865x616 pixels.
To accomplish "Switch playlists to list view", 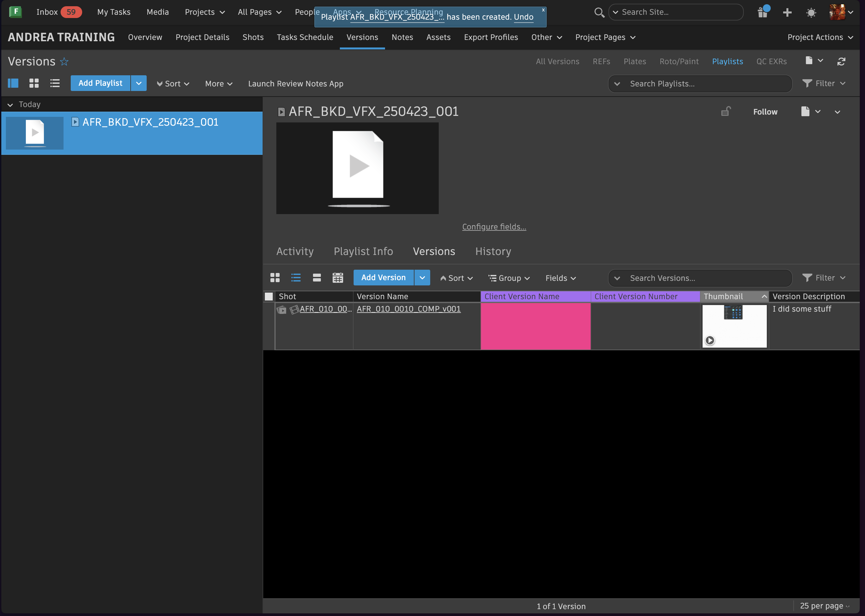I will coord(55,83).
